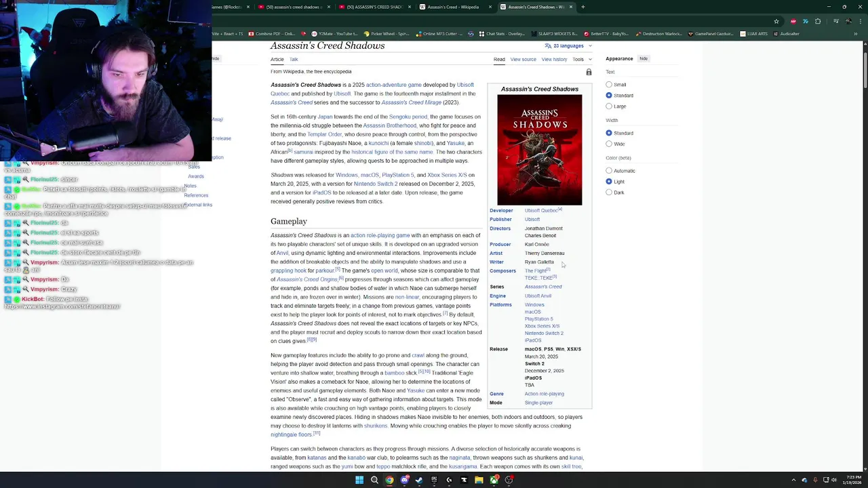Open Windows taskbar search
868x488 pixels.
[x=374, y=480]
